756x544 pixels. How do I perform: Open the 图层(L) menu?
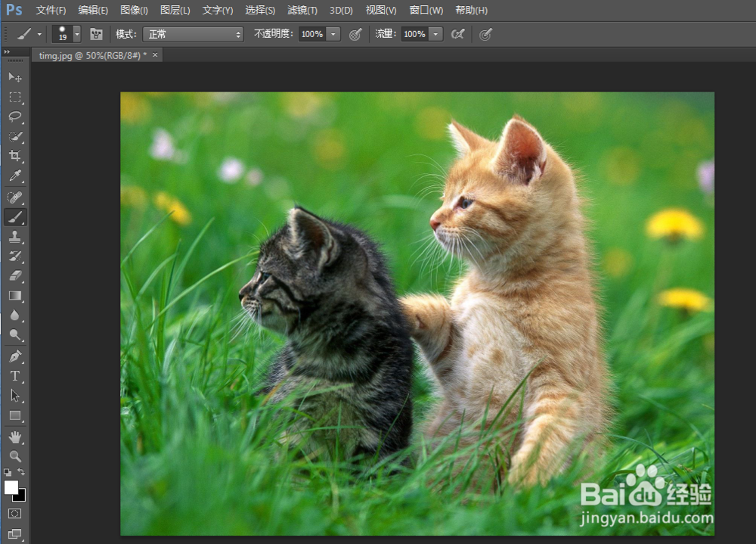(x=175, y=10)
